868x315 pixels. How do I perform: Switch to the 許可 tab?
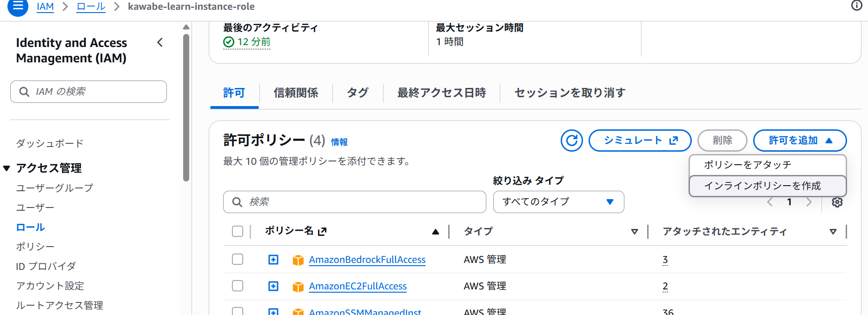coord(234,93)
